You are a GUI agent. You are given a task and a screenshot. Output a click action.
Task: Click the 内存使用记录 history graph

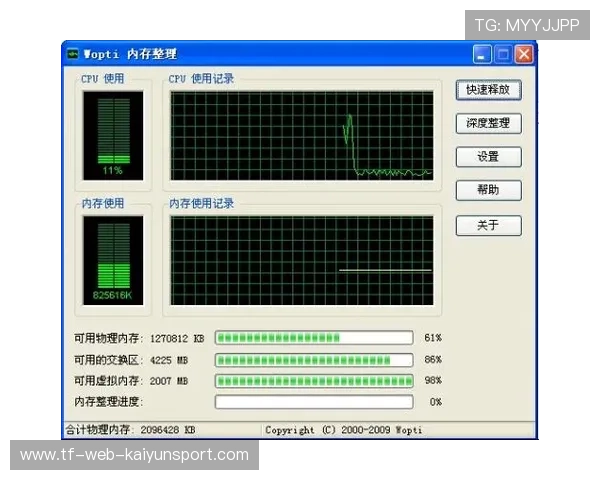[301, 260]
